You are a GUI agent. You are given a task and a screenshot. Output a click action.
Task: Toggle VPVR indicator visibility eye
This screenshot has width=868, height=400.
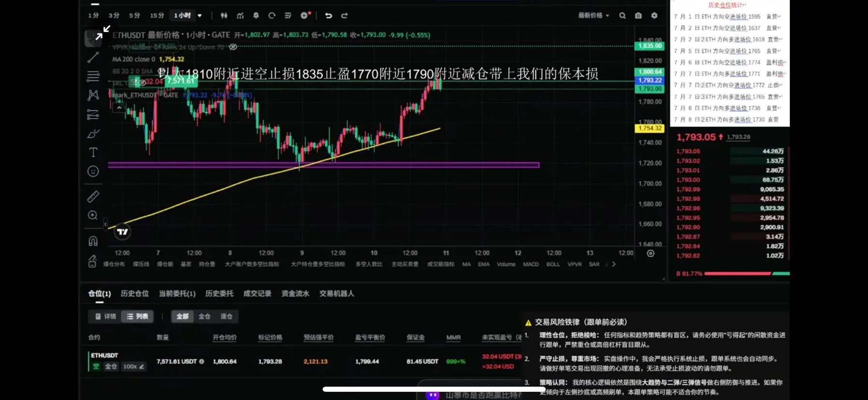click(x=233, y=47)
